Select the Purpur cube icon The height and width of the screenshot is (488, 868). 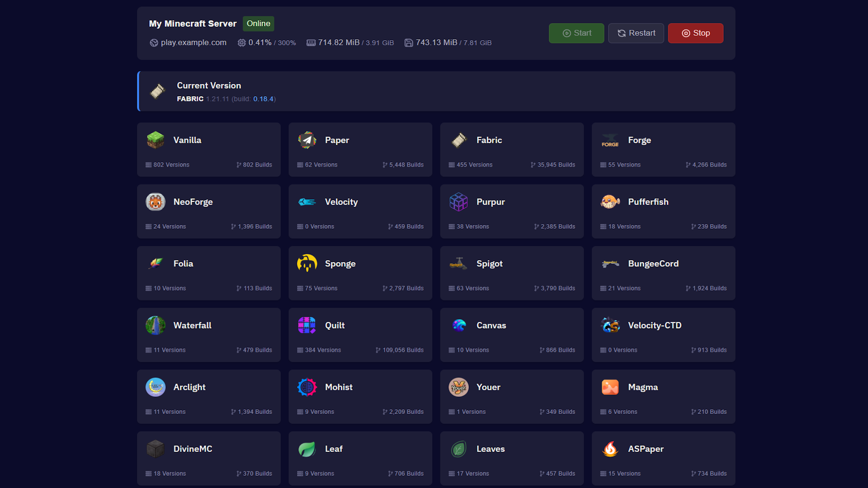tap(458, 202)
